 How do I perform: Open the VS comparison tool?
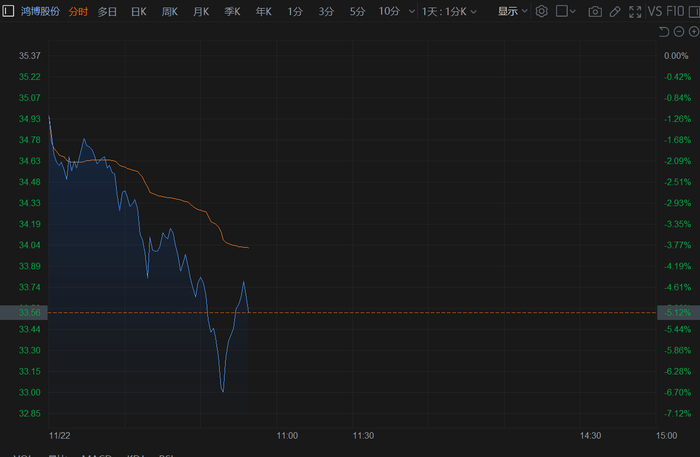(655, 11)
